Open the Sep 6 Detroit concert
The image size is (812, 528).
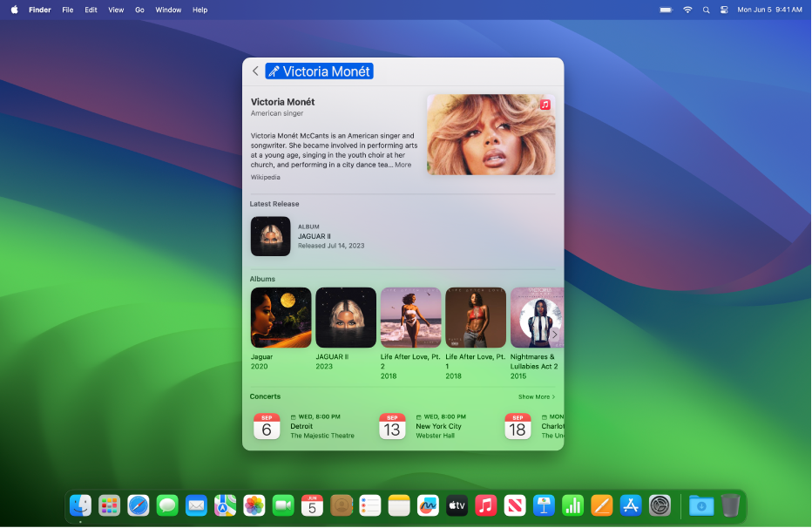304,426
